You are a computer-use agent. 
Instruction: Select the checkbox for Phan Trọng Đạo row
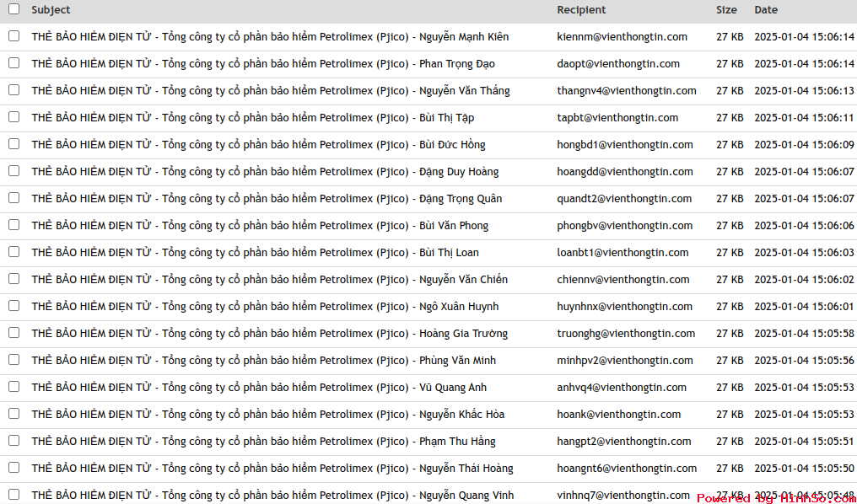[13, 63]
